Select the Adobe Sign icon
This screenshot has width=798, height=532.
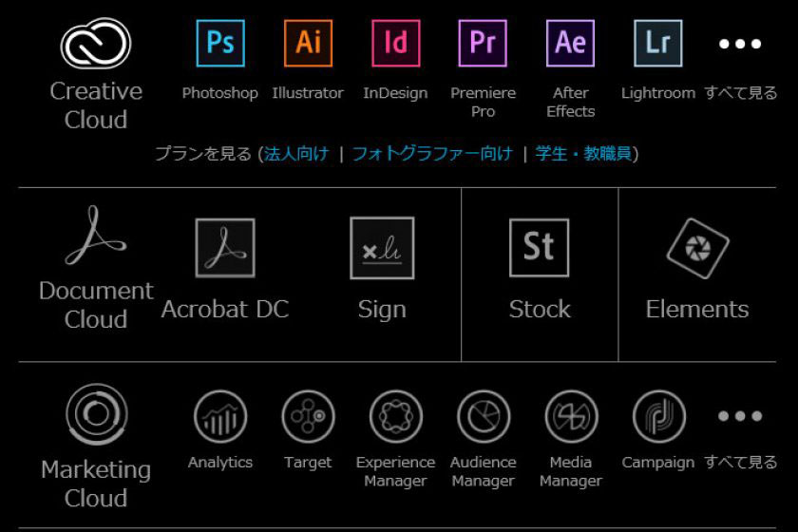(x=382, y=248)
